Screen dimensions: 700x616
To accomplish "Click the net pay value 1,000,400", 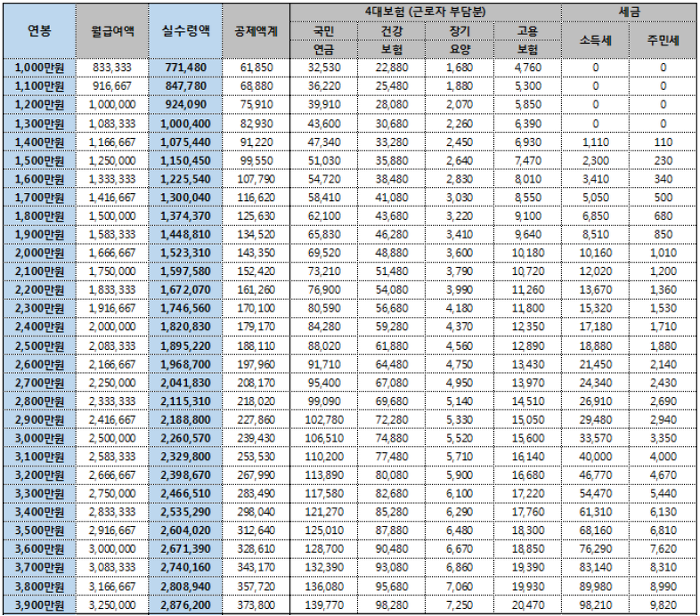I will [x=186, y=124].
